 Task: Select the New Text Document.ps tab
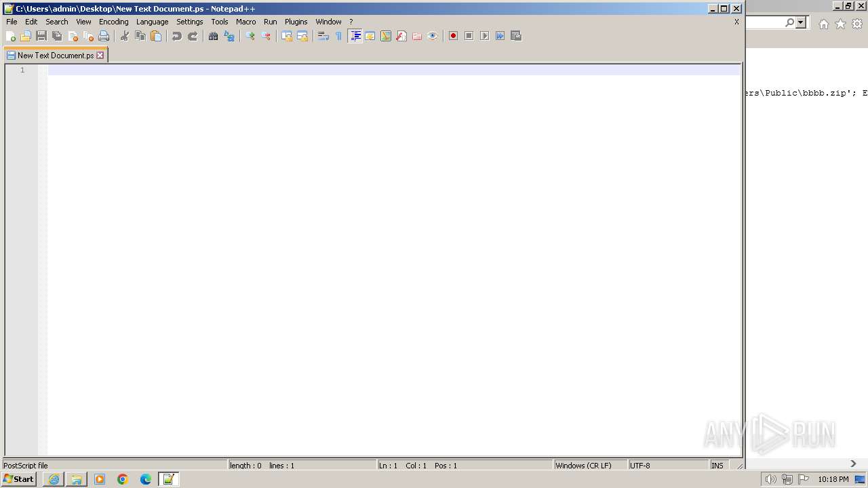(55, 56)
